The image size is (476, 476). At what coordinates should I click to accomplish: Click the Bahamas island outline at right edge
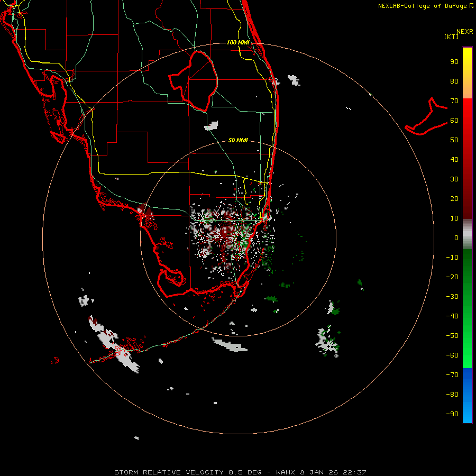[x=426, y=116]
